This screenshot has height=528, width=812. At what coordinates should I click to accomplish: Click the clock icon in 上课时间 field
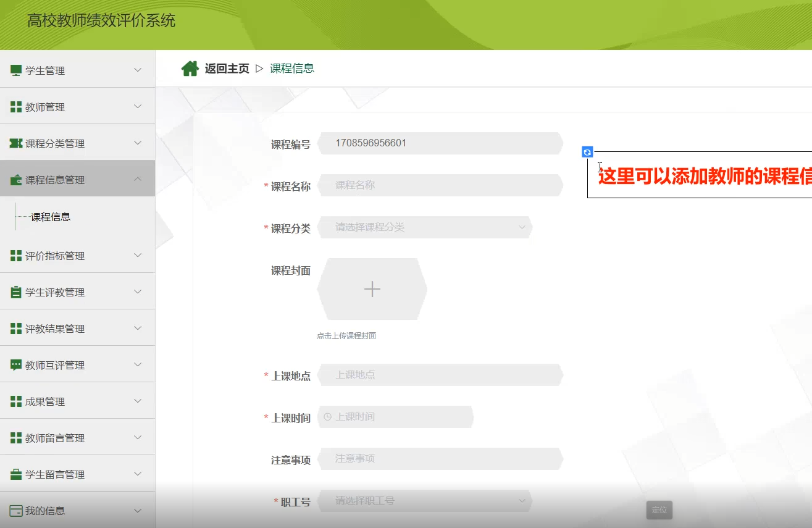[x=329, y=416]
